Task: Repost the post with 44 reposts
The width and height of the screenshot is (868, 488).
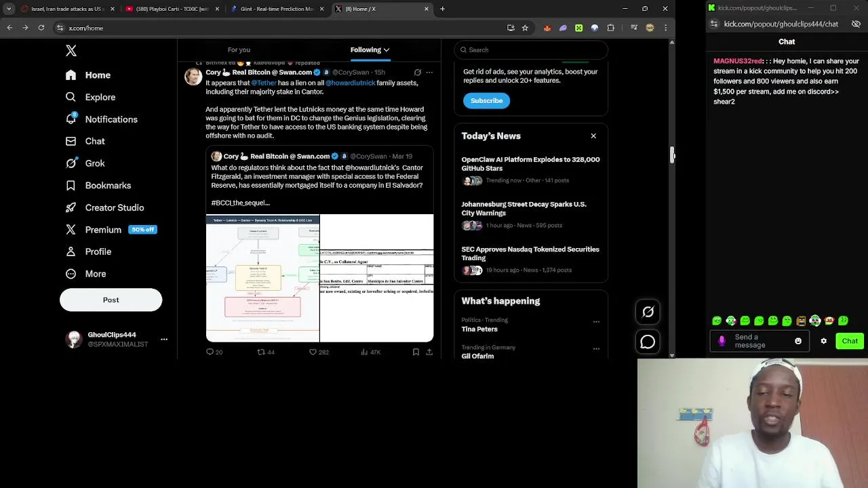Action: (266, 352)
